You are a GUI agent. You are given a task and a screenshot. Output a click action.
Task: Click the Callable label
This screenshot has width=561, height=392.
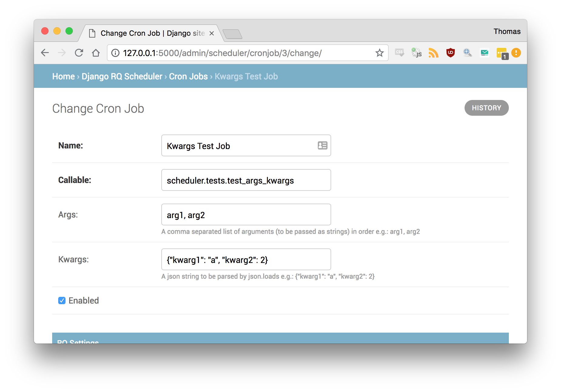75,180
